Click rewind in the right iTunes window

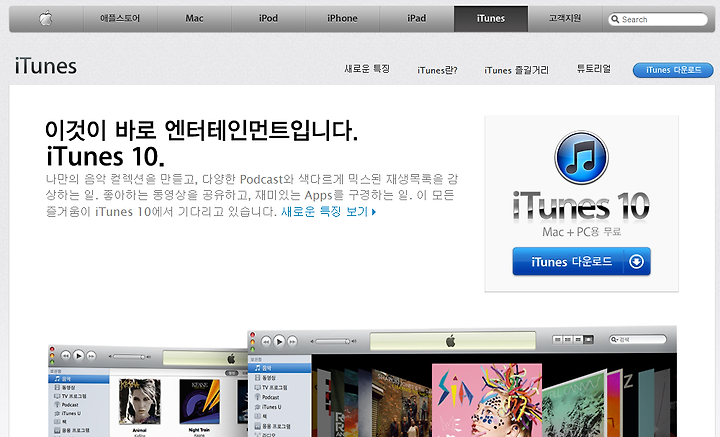click(266, 342)
